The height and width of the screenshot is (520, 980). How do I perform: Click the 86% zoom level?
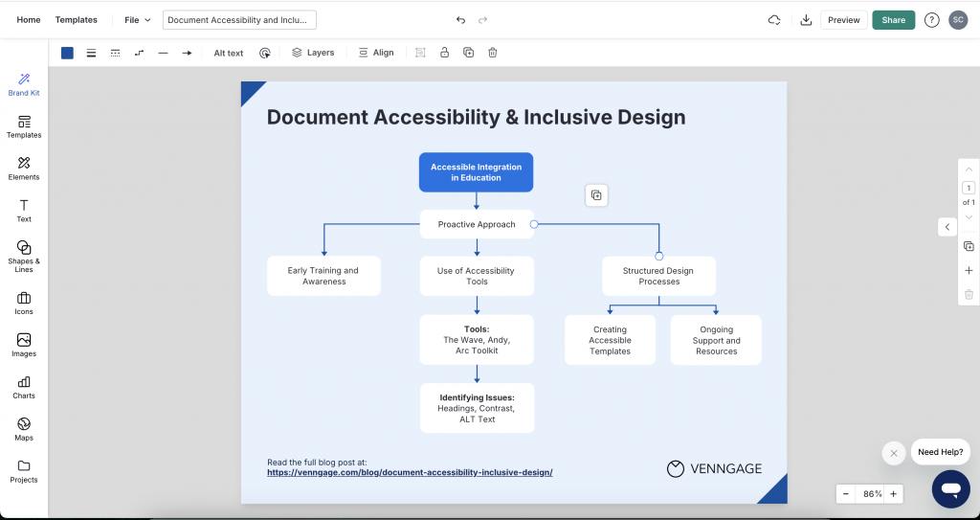tap(873, 494)
